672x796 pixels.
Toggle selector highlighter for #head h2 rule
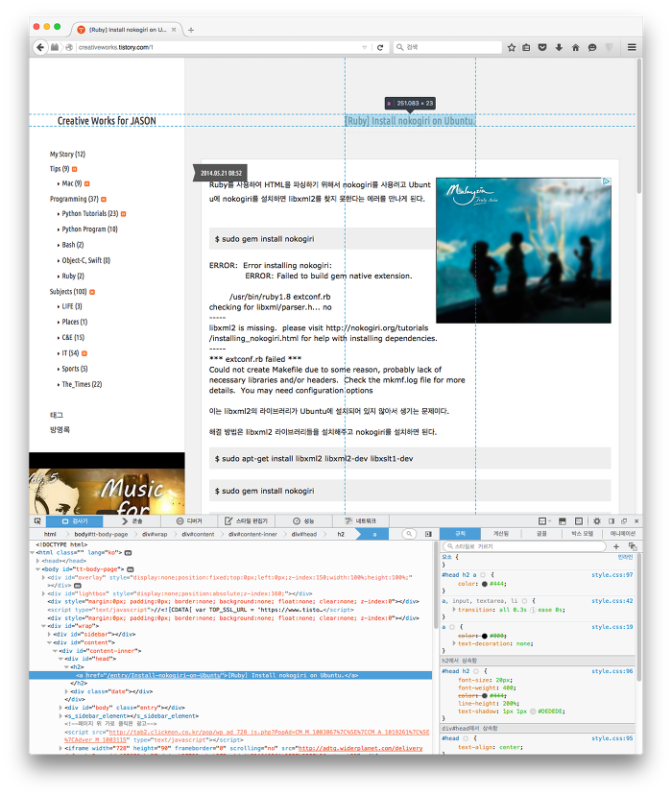pyautogui.click(x=475, y=671)
